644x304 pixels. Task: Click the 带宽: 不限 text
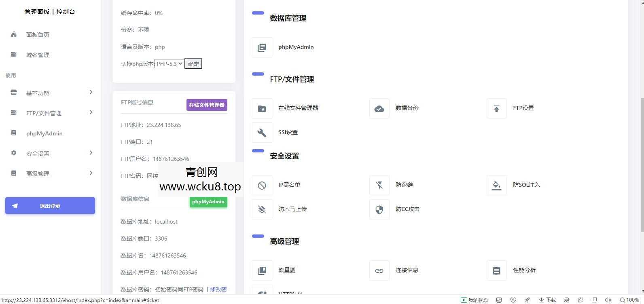[x=135, y=30]
